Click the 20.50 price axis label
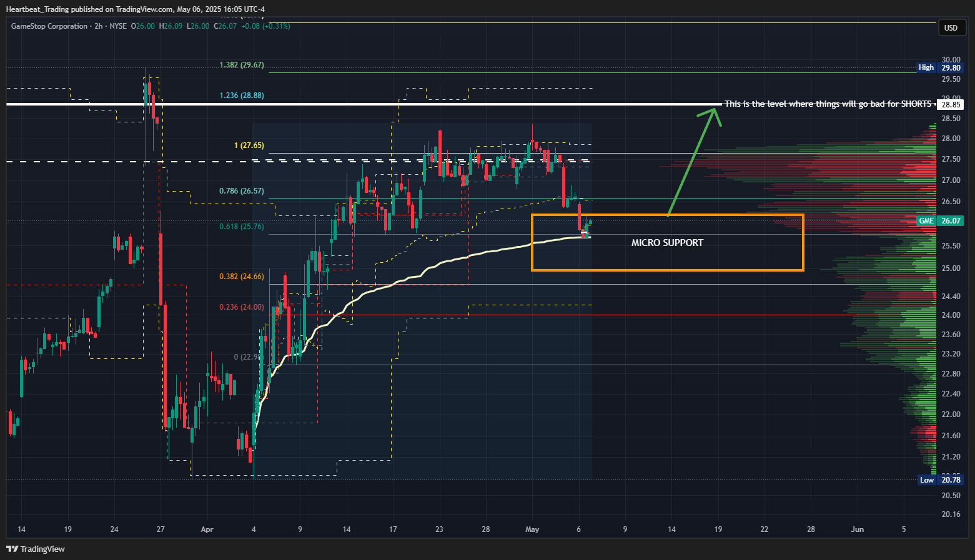 click(951, 496)
